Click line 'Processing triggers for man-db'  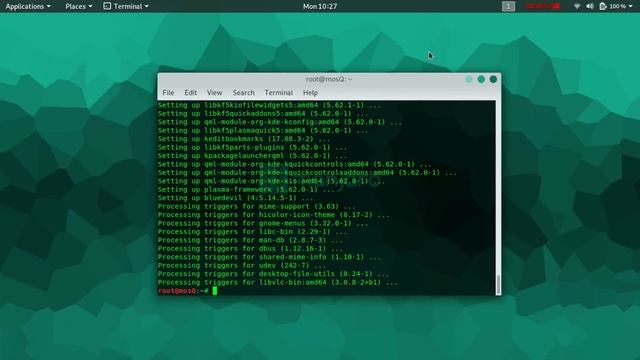tap(250, 240)
